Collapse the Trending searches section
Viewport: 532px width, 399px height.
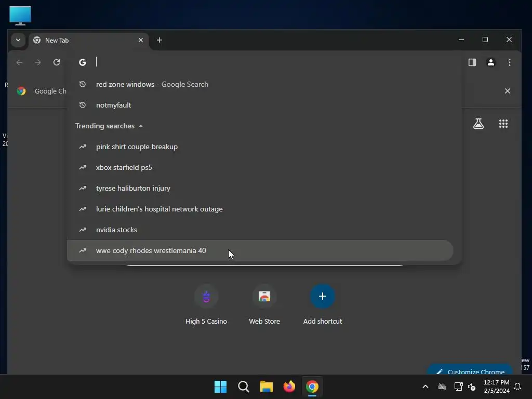pos(109,126)
